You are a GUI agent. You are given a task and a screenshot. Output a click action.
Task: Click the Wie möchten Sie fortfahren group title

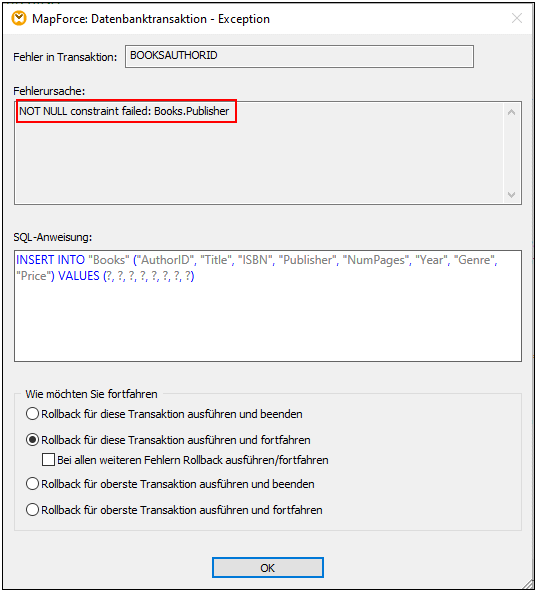[x=91, y=394]
